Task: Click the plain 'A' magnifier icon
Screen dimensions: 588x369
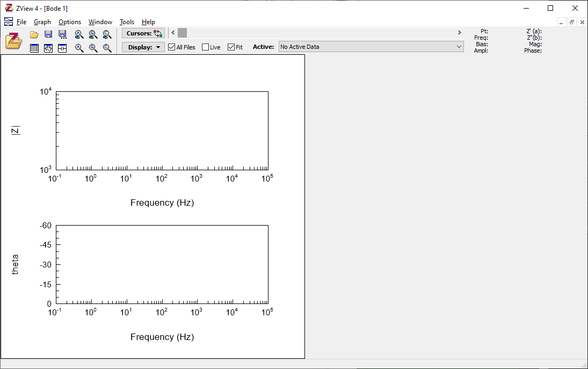Action: (79, 48)
